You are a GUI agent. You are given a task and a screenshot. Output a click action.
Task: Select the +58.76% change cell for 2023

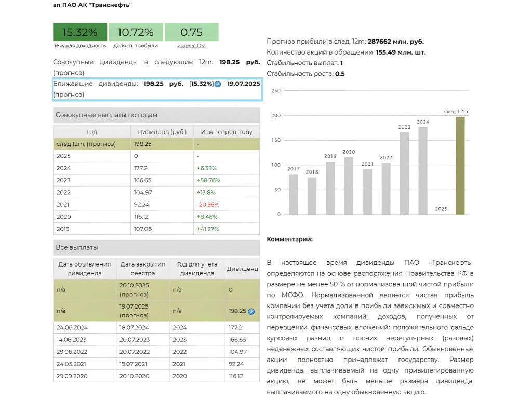pyautogui.click(x=226, y=180)
